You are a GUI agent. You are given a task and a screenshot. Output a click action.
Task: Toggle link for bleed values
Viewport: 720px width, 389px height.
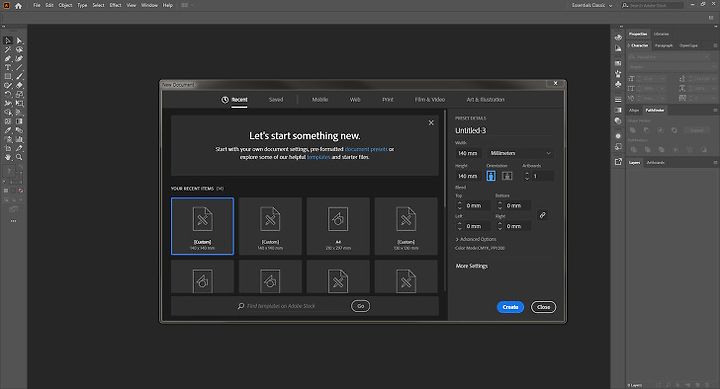[542, 215]
